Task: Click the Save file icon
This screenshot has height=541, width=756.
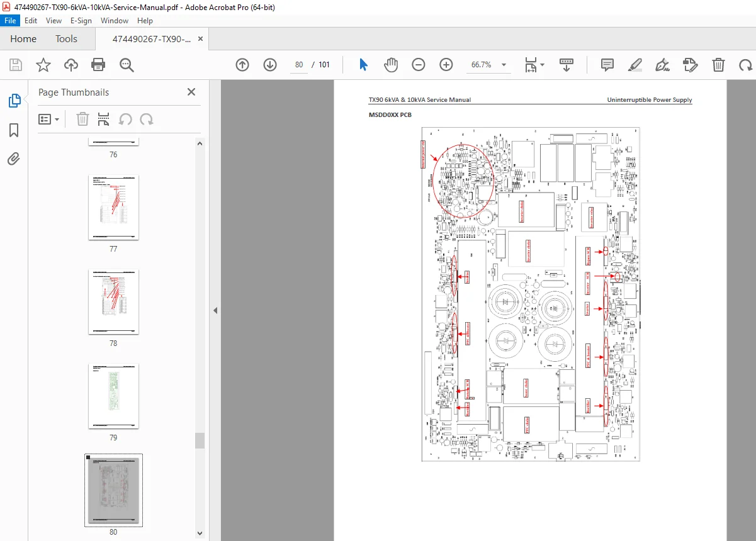Action: click(16, 65)
